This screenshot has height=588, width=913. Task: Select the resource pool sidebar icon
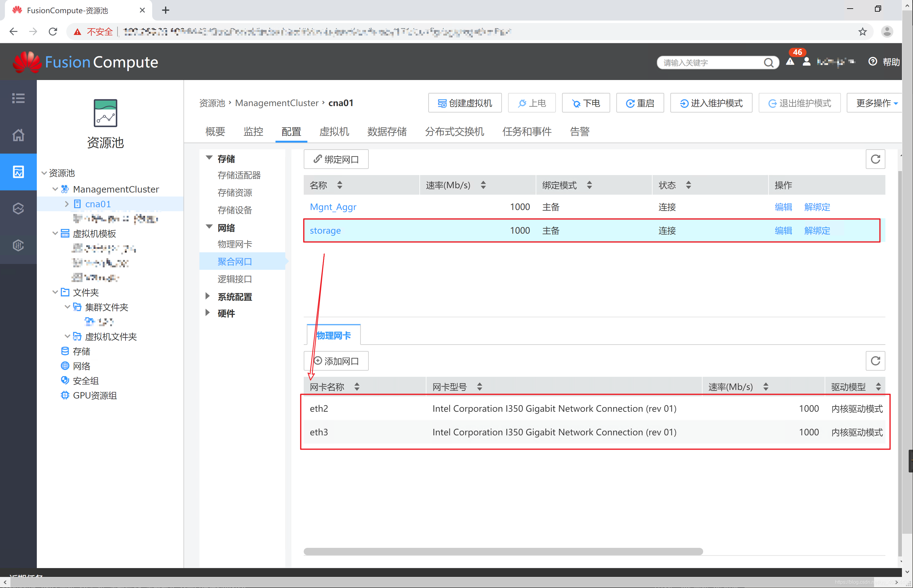click(18, 172)
